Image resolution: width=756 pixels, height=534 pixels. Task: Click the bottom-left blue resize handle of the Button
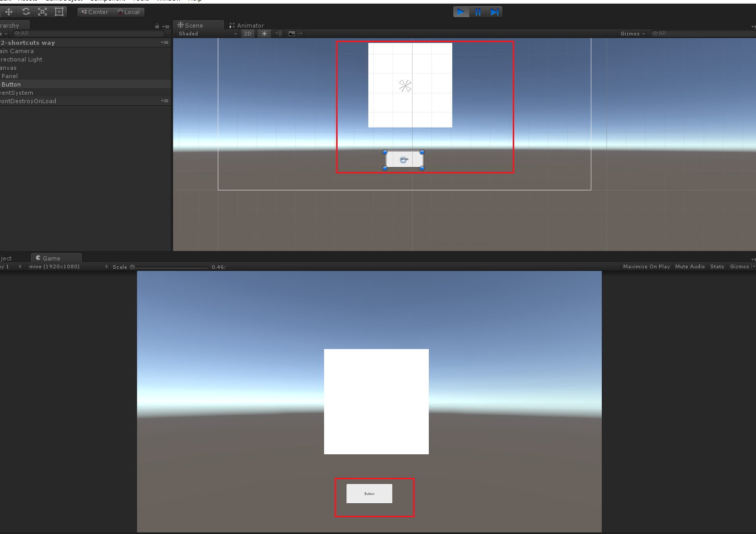[385, 168]
